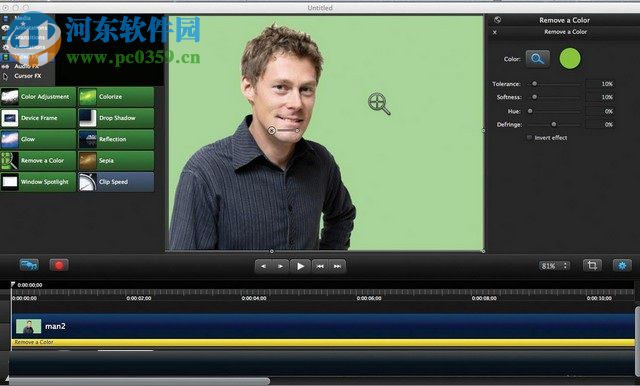
Task: Activate the color picker magnifier button
Action: (x=537, y=59)
